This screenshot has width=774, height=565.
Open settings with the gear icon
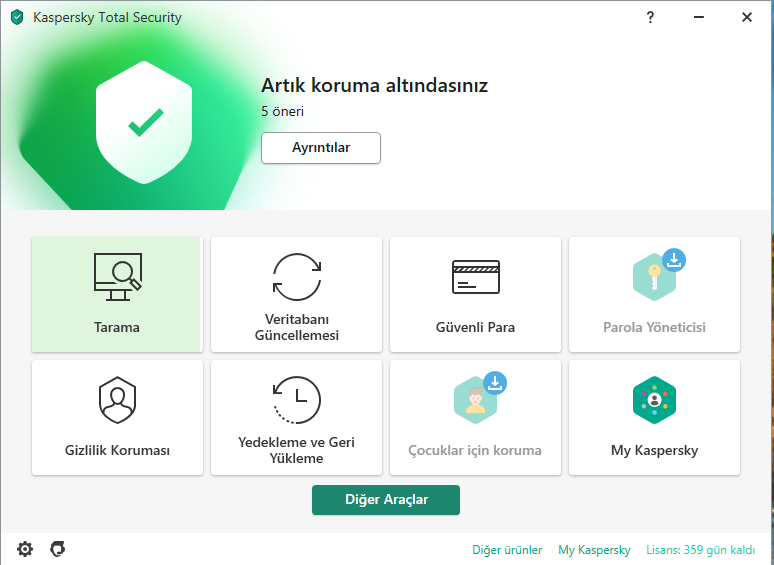(x=25, y=549)
